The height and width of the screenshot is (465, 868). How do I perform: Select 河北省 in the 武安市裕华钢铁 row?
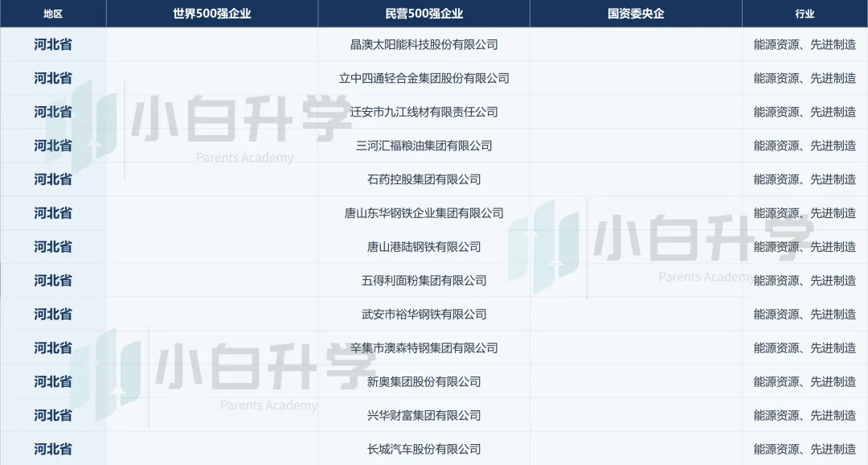tap(53, 315)
